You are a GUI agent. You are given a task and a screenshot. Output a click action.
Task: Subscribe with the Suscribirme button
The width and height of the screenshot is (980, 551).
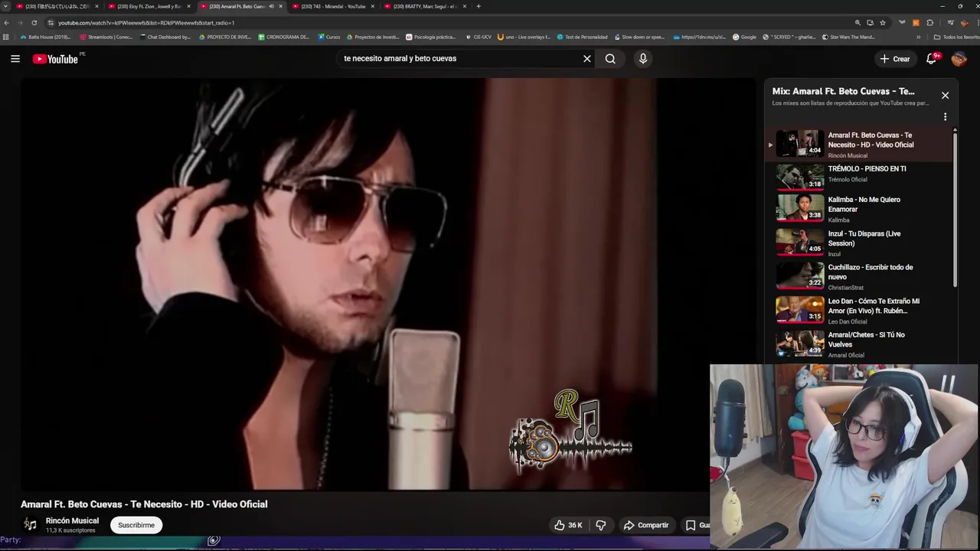click(136, 525)
